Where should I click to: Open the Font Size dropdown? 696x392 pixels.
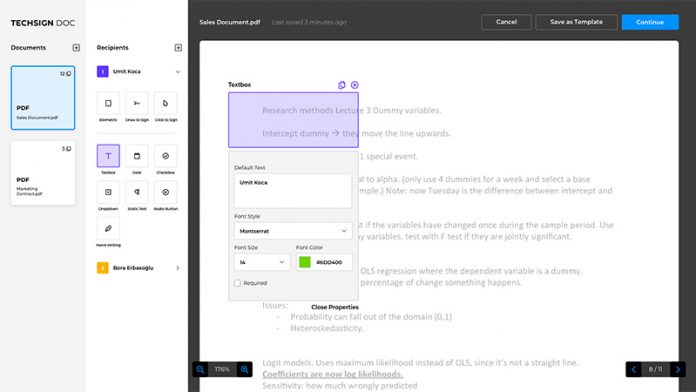pyautogui.click(x=262, y=262)
